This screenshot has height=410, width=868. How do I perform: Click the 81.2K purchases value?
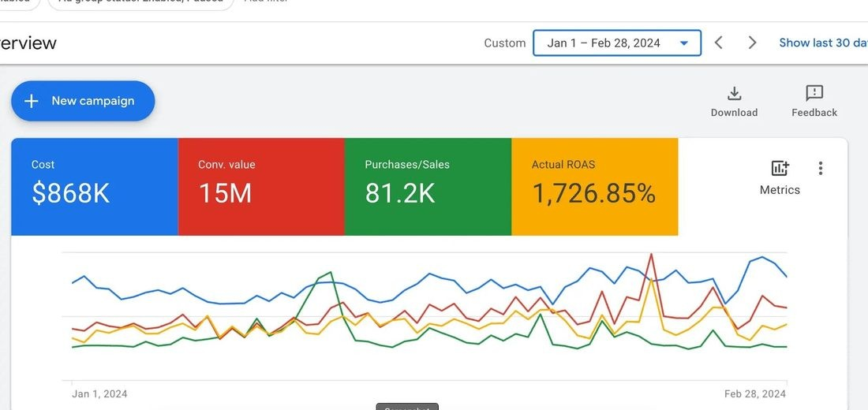[x=400, y=193]
